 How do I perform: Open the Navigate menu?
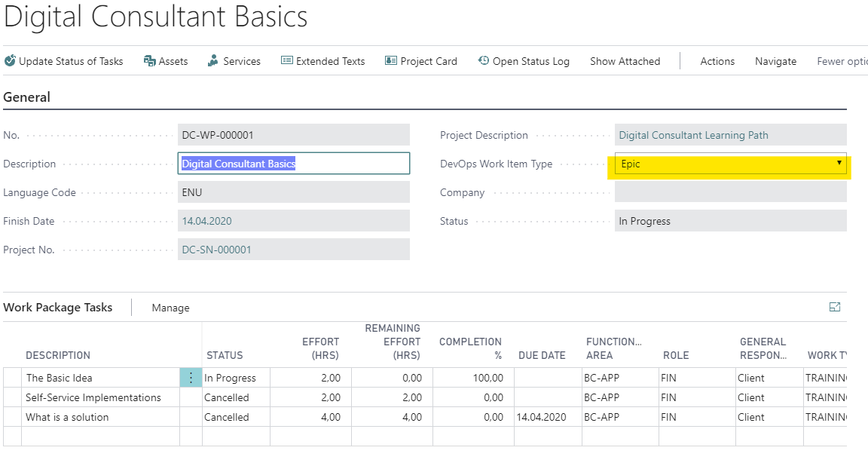pyautogui.click(x=775, y=61)
